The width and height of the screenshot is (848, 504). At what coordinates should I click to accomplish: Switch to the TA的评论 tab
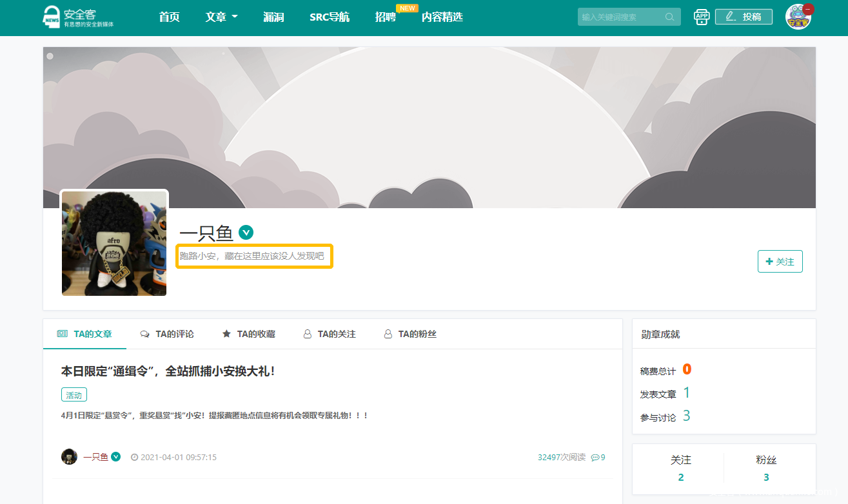[x=167, y=334]
